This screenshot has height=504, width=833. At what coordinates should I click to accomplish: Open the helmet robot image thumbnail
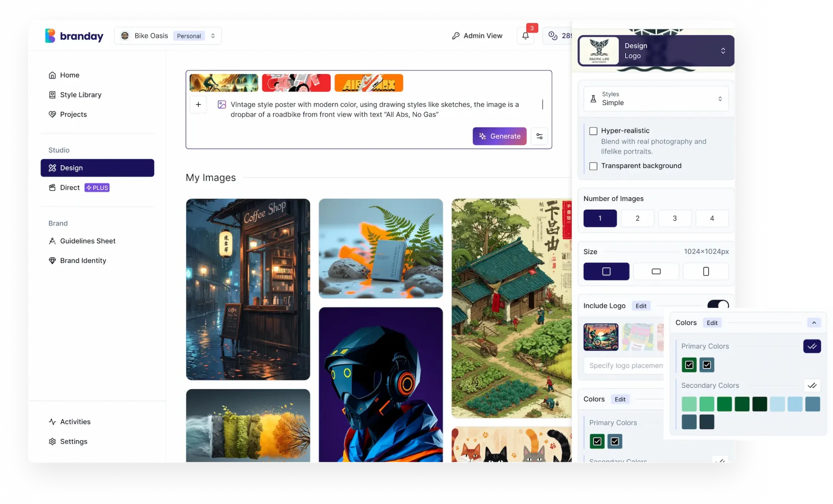[380, 385]
